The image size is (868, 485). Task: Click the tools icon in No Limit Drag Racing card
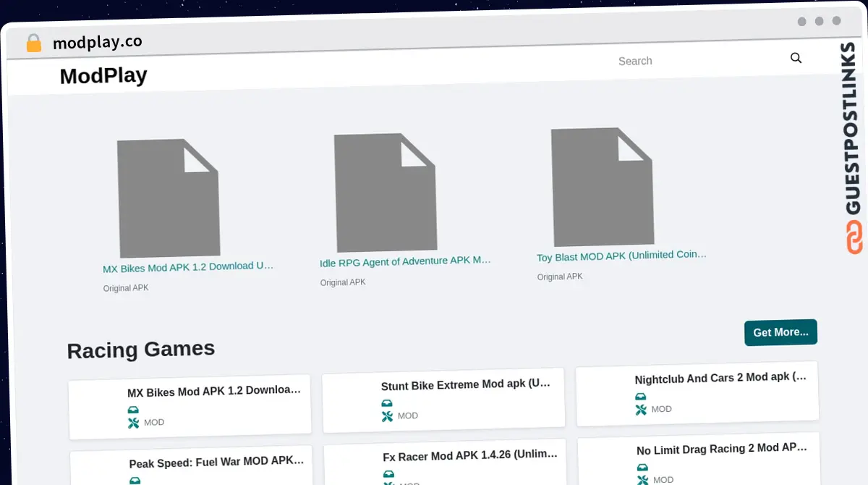pos(642,479)
